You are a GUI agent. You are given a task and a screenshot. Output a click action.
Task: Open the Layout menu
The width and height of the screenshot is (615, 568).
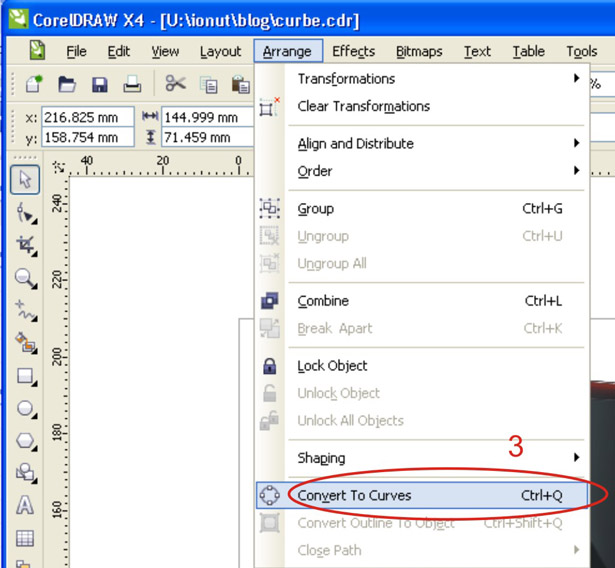tap(220, 51)
